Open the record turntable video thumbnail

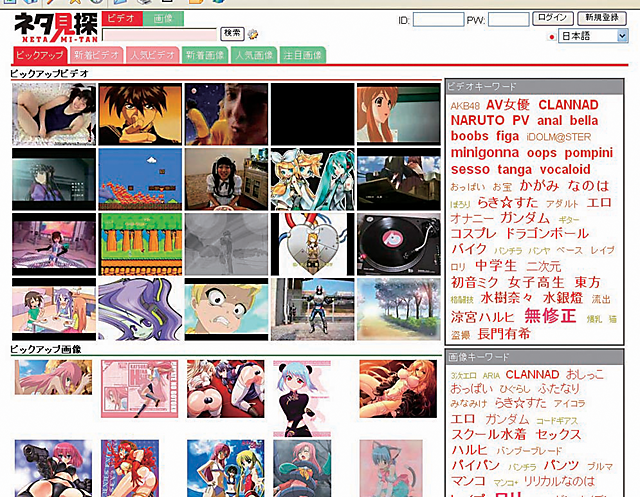[399, 244]
